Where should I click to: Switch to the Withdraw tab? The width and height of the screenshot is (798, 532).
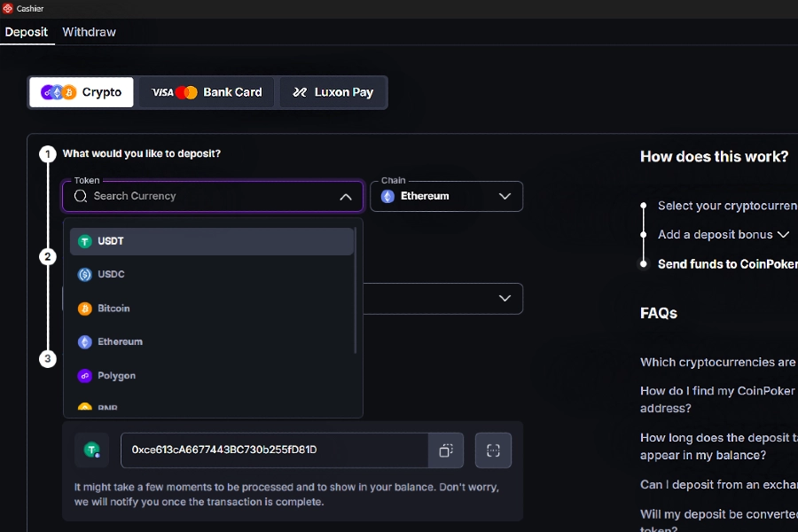tap(89, 31)
